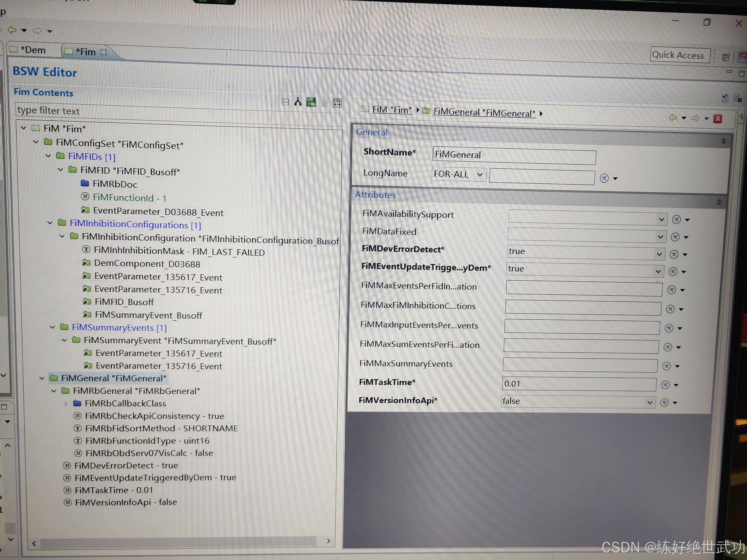Viewport: 747px width, 560px height.
Task: Click unset icon beside FiMDevErrorDetect
Action: pyautogui.click(x=674, y=254)
